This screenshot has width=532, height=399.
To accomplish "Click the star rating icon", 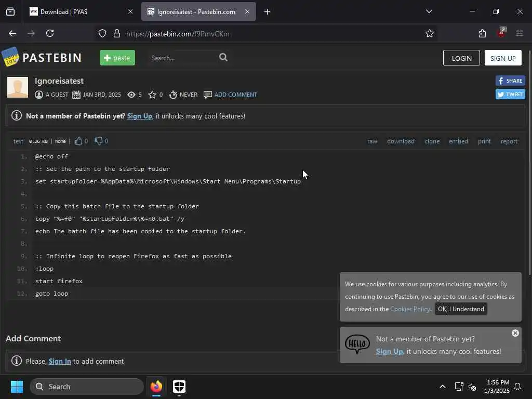I will click(x=152, y=95).
